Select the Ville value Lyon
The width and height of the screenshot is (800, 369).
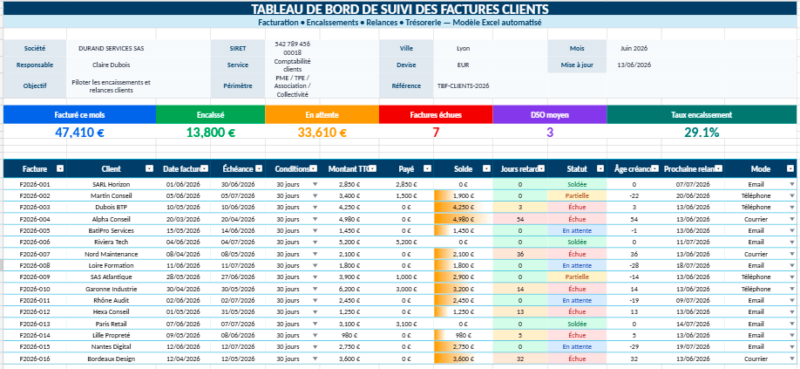[463, 48]
